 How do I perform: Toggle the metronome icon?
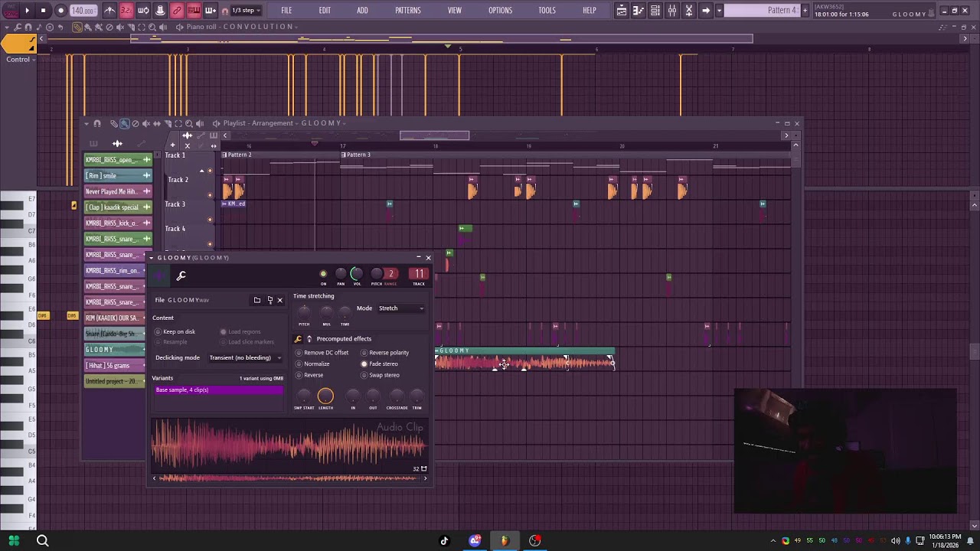tap(109, 11)
